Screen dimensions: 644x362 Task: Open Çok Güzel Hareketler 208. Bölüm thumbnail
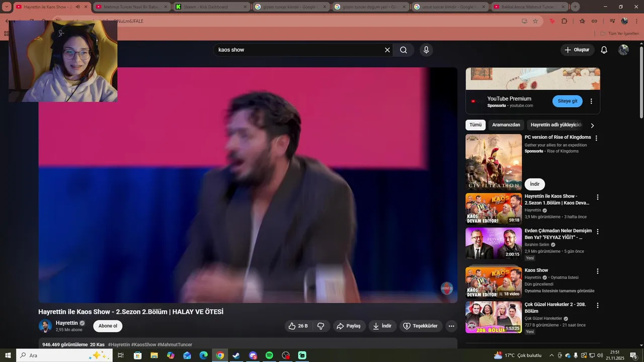tap(494, 316)
